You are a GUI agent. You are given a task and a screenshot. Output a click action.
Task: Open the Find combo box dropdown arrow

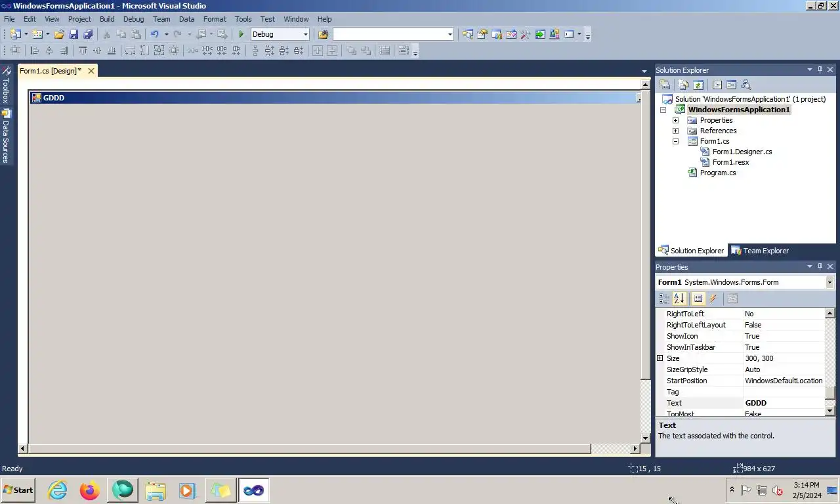(x=450, y=34)
